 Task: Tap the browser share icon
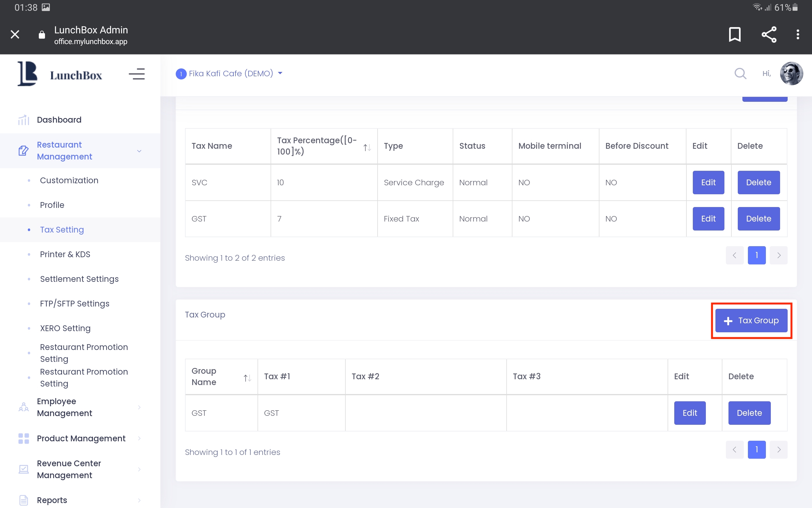769,34
